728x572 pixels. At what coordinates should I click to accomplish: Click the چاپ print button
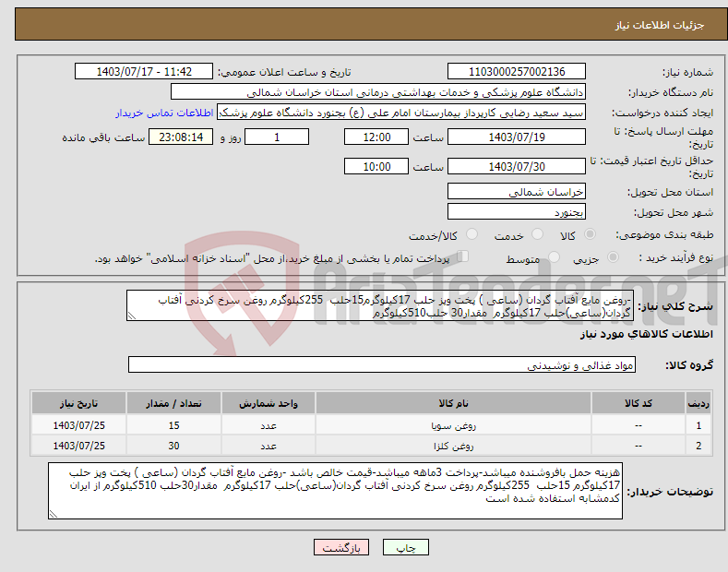pyautogui.click(x=406, y=547)
